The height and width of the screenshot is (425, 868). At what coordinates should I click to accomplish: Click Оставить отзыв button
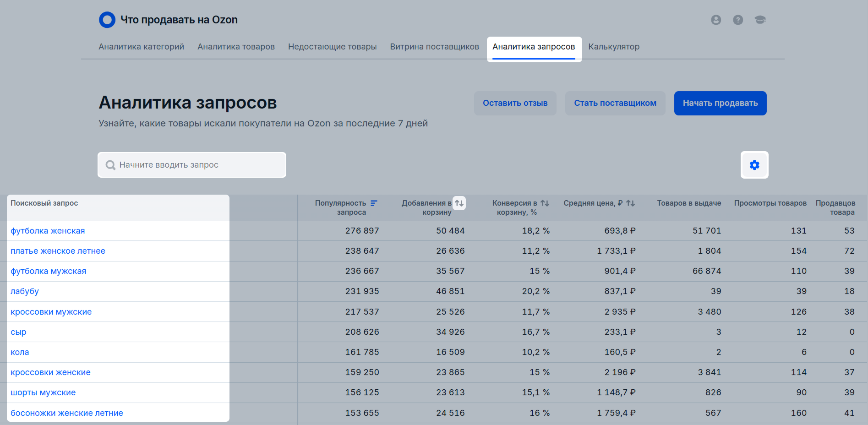515,103
